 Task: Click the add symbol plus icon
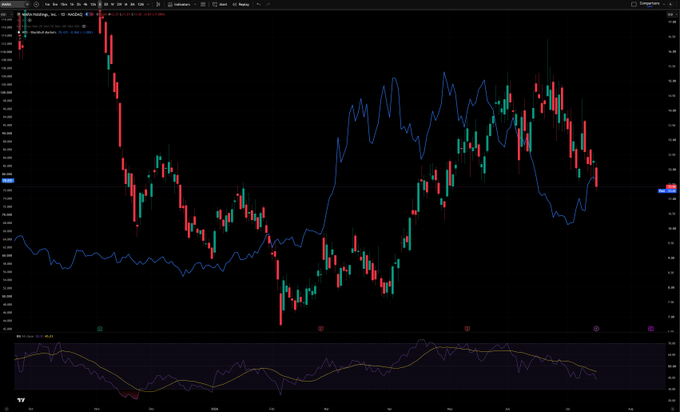point(36,4)
